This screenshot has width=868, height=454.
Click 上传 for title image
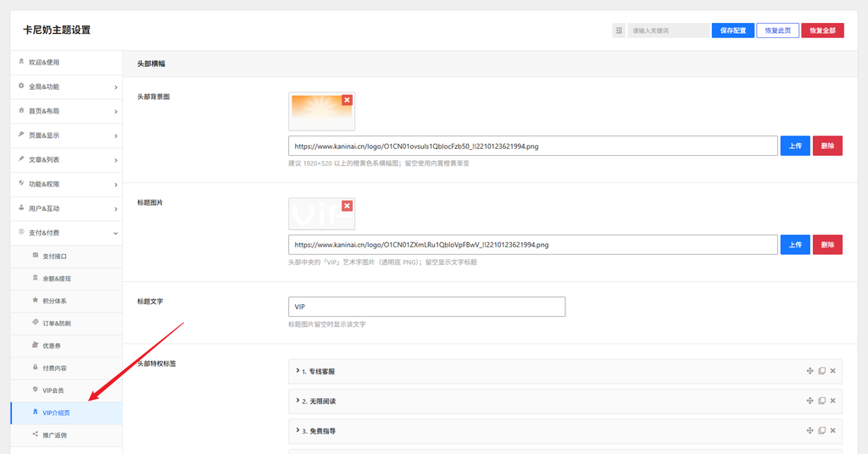coord(795,245)
